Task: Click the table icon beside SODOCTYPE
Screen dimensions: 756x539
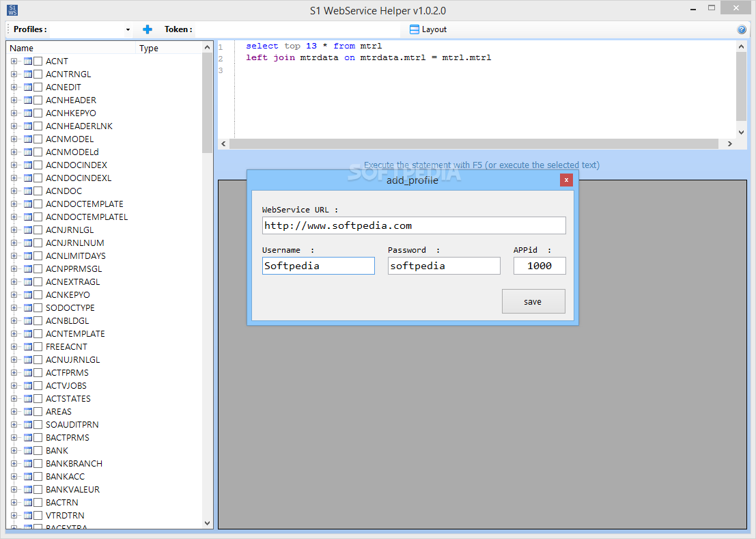Action: point(28,307)
